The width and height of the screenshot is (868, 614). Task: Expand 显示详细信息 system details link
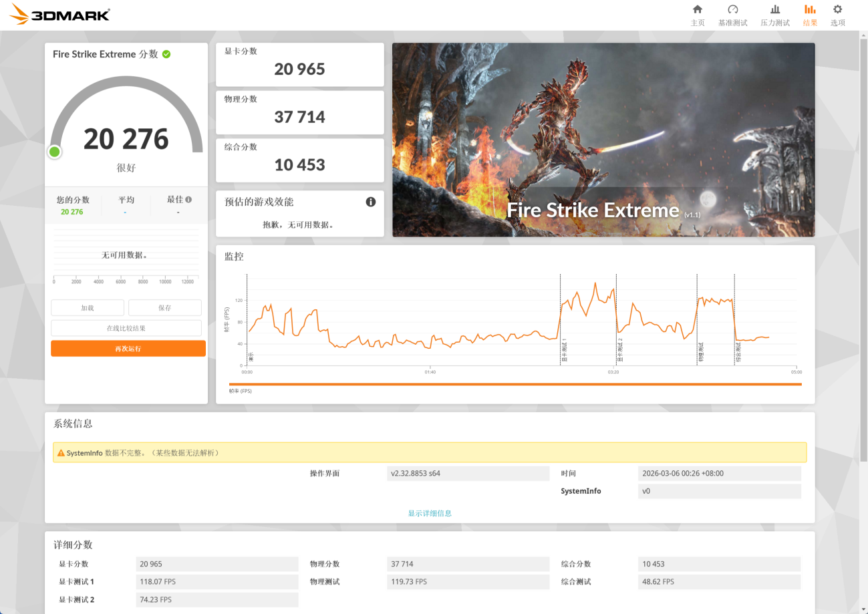click(x=430, y=513)
